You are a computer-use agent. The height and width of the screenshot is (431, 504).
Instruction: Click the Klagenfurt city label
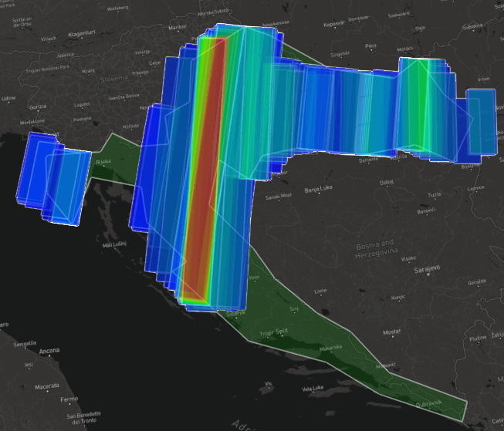[x=81, y=34]
